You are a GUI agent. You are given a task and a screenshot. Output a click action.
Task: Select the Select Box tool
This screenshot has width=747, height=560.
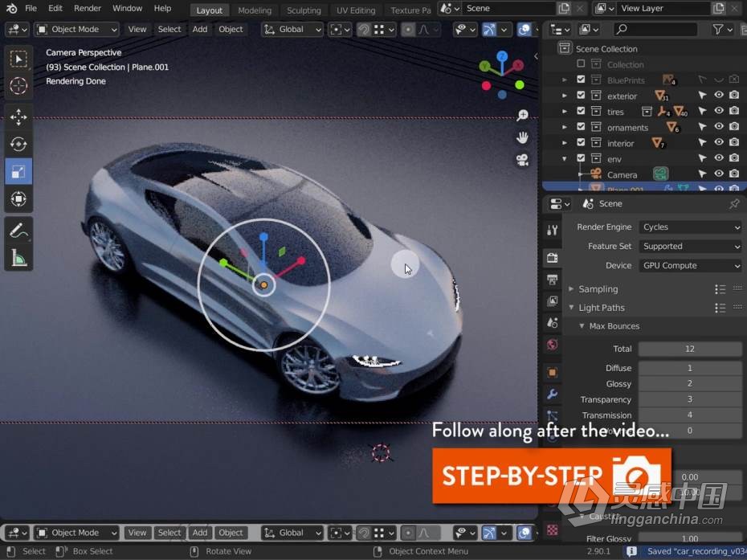click(18, 59)
